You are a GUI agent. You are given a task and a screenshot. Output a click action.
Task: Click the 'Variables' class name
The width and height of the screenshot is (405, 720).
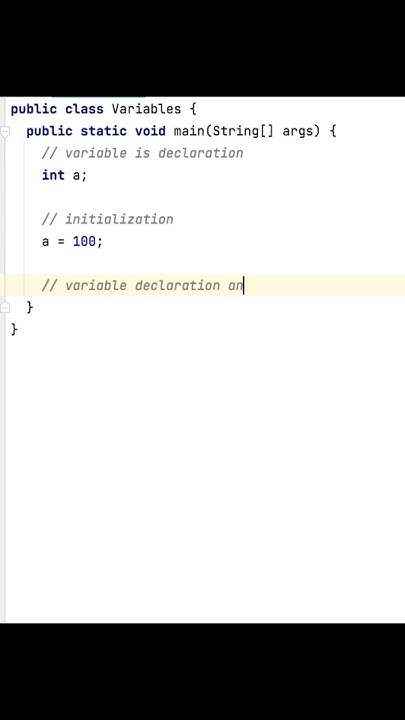[146, 109]
